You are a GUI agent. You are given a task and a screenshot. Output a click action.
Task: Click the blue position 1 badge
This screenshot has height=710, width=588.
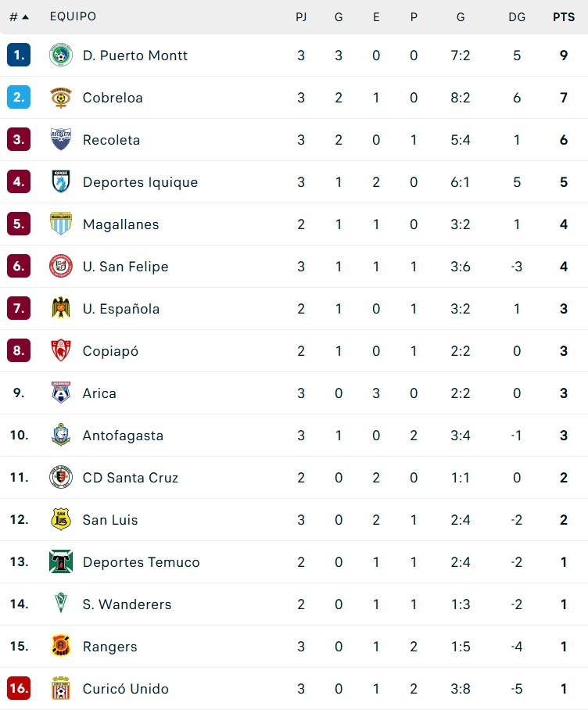pyautogui.click(x=19, y=56)
